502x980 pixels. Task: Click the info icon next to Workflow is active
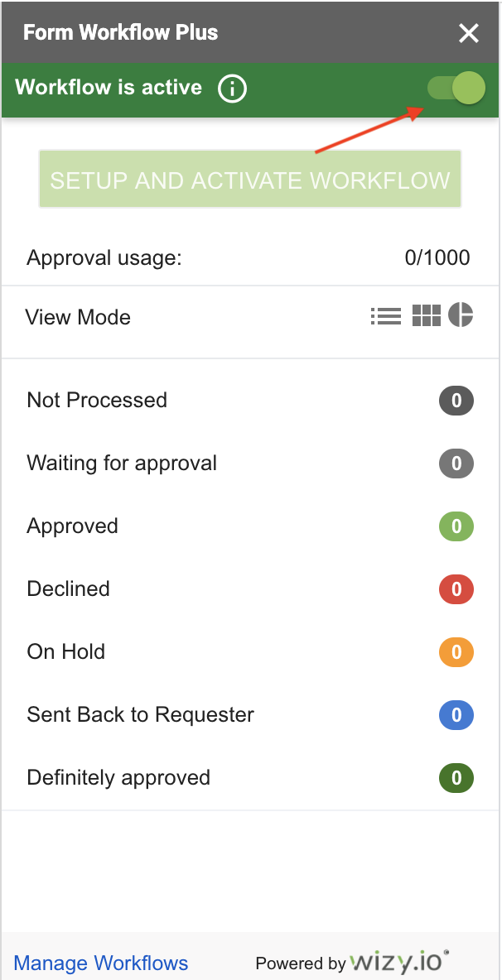point(232,88)
